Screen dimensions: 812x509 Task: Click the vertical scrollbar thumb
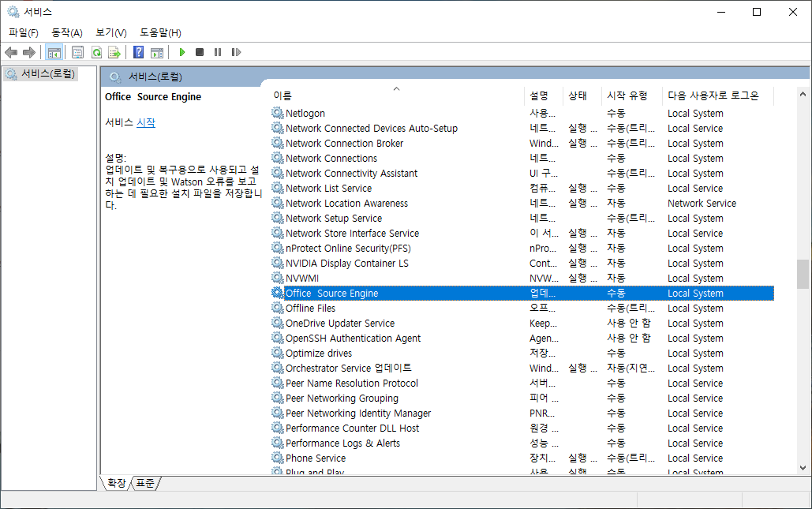coord(803,274)
